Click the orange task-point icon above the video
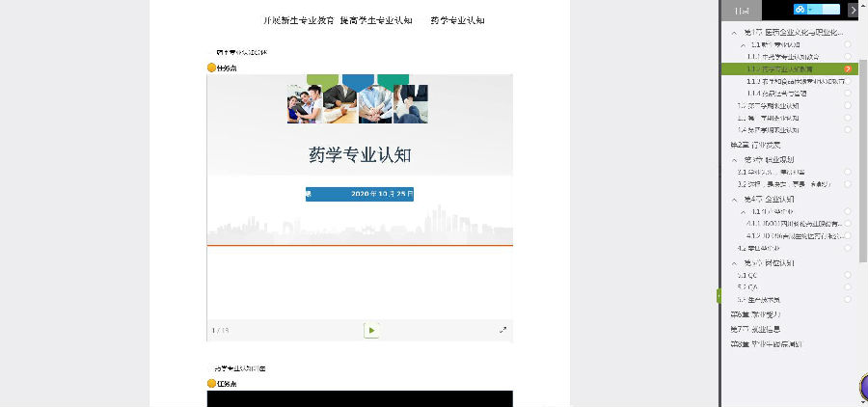 (x=211, y=383)
